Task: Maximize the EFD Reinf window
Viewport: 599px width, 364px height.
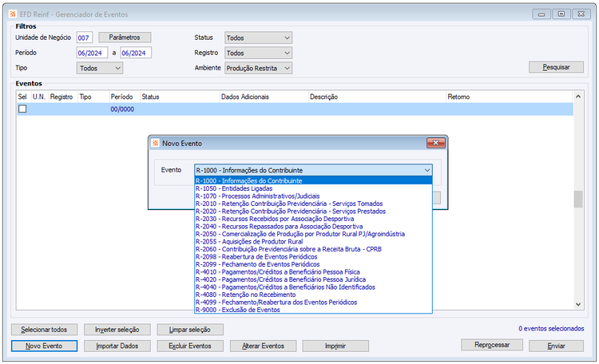Action: (x=561, y=14)
